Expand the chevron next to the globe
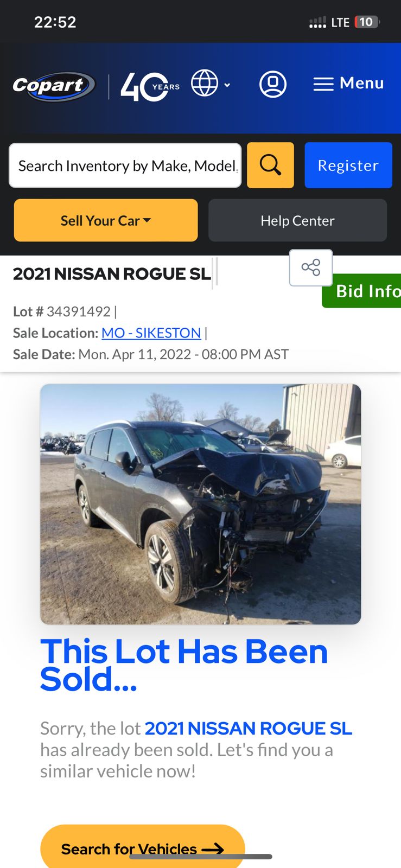 (227, 85)
